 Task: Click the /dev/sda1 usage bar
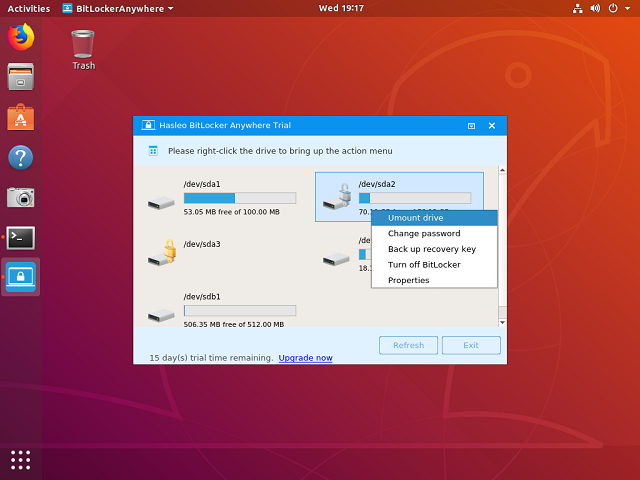pos(240,198)
